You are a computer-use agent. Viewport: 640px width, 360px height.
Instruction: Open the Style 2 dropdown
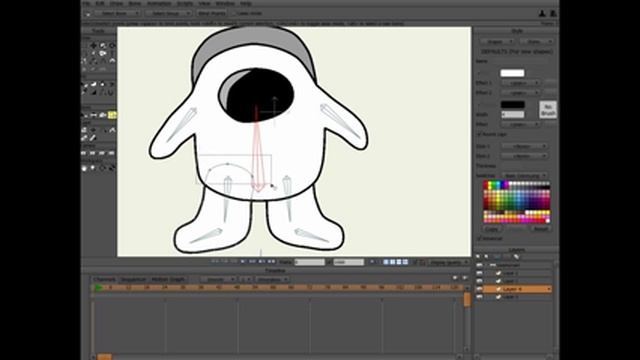tap(524, 156)
